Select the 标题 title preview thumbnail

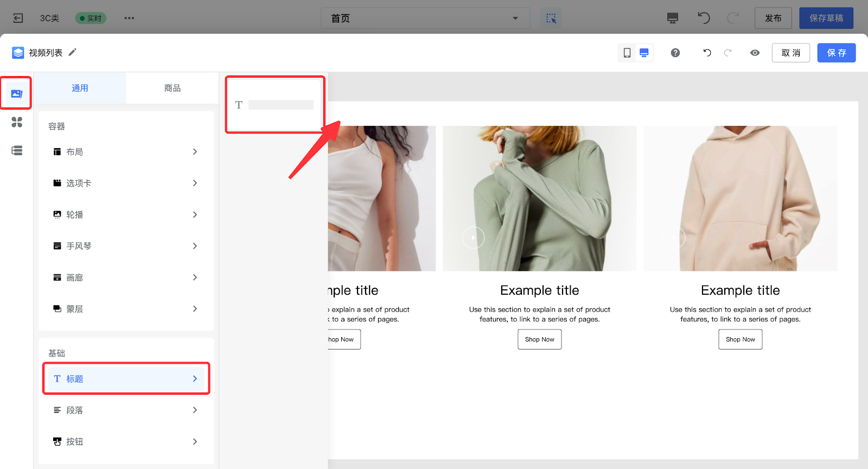[x=275, y=105]
